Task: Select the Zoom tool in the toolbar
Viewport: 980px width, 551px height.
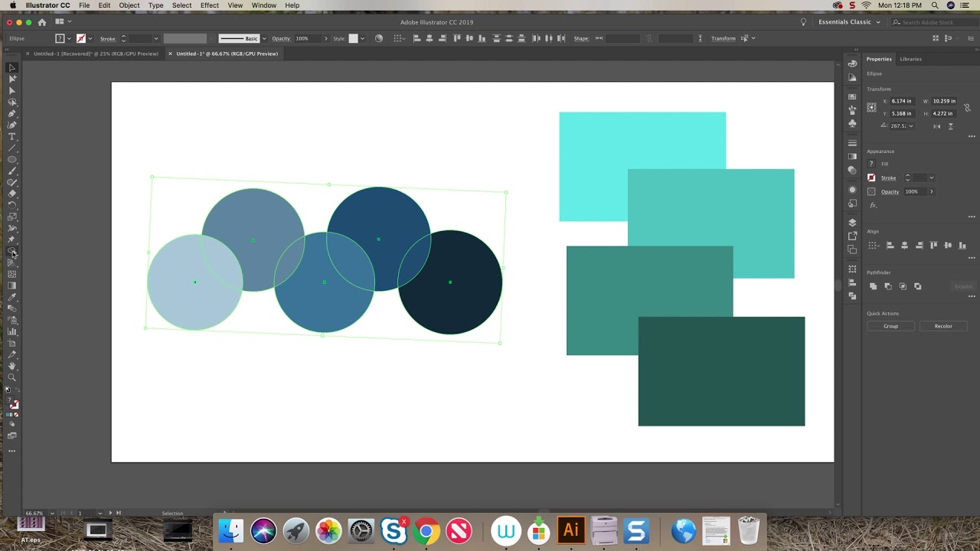Action: click(11, 377)
